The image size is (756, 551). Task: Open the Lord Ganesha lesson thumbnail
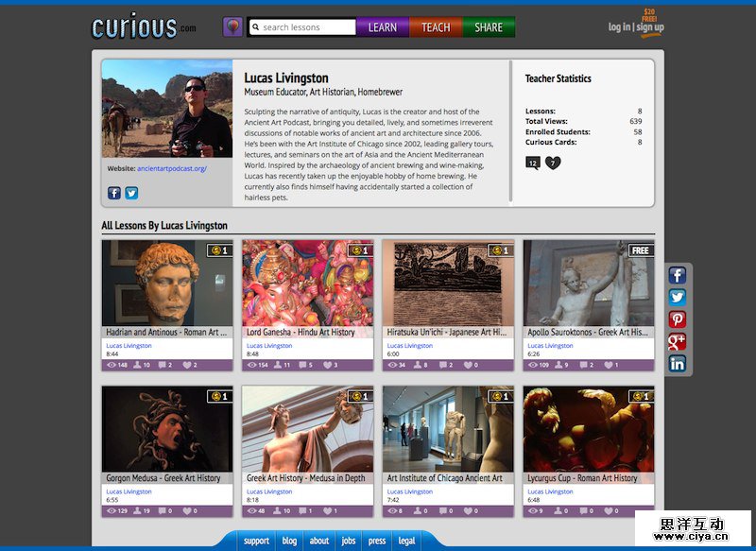pos(307,283)
